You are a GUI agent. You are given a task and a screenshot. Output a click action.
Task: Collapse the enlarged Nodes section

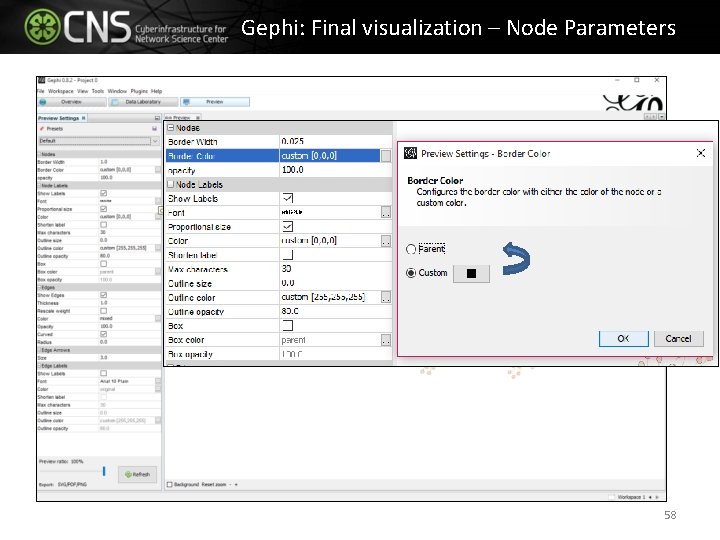tap(171, 128)
